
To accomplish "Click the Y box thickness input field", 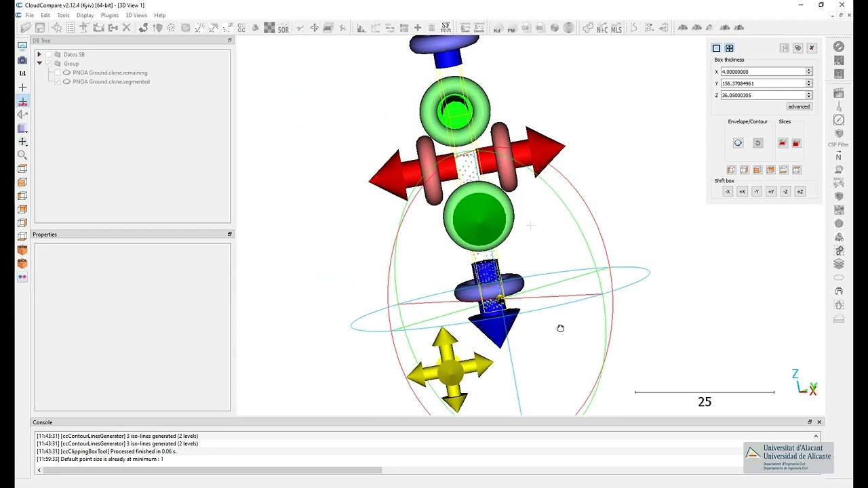I will click(763, 83).
